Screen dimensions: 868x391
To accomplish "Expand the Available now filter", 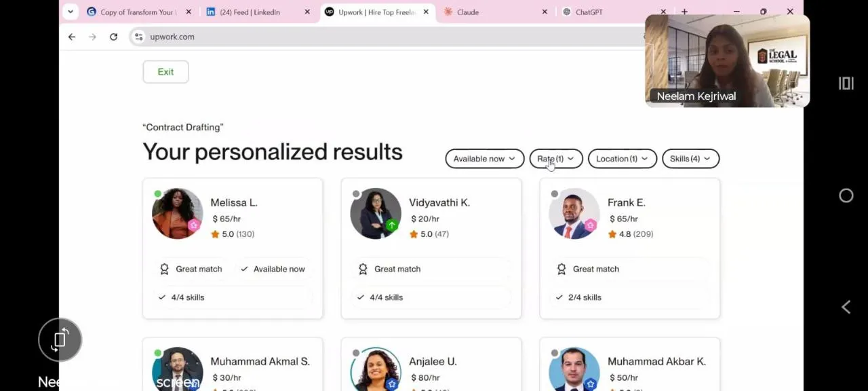I will tap(484, 159).
